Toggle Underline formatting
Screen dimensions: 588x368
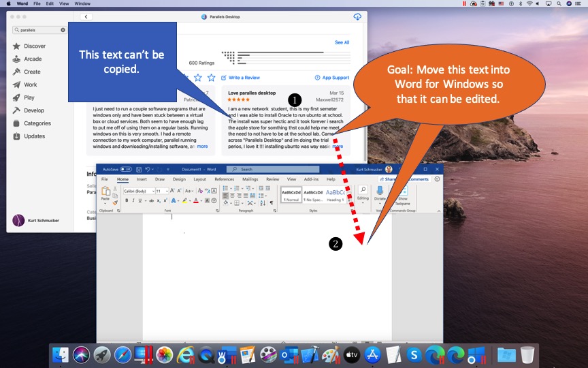click(x=140, y=200)
